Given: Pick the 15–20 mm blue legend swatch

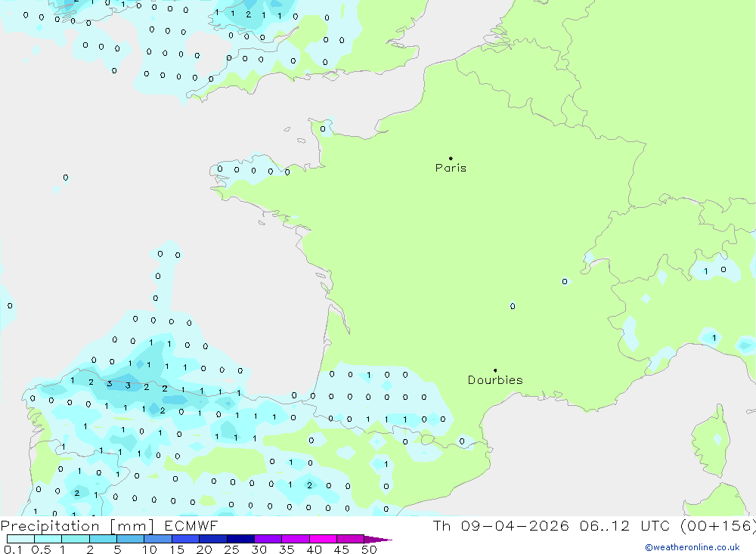Looking at the screenshot, I should (x=186, y=539).
